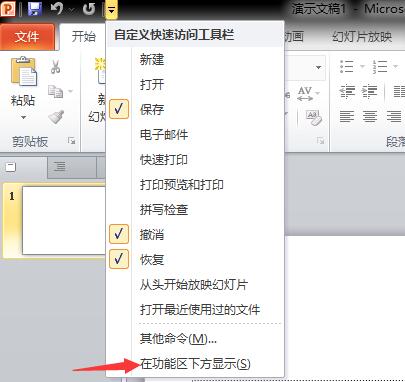The image size is (405, 382).
Task: Select 在功能区下方显示(S) menu entry
Action: point(195,364)
